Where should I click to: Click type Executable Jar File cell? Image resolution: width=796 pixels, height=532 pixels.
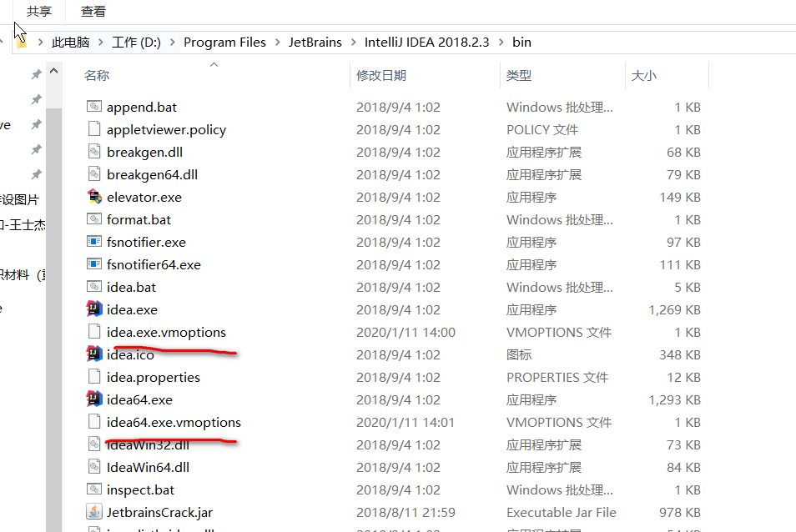561,512
